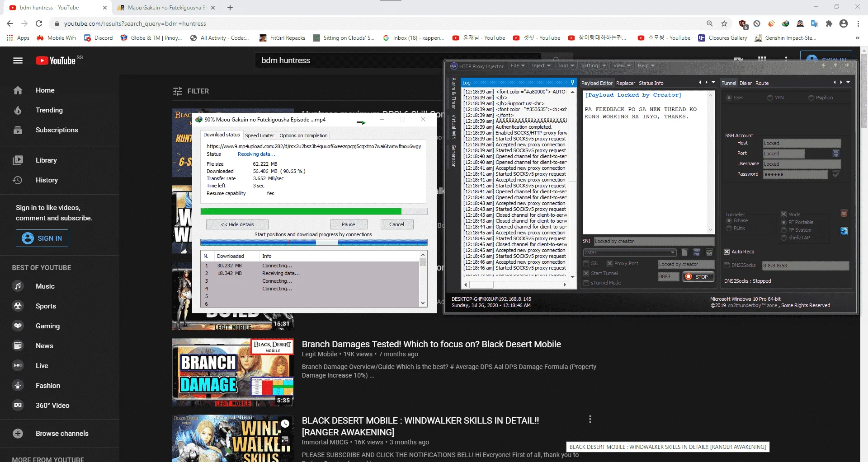Click the blue refresh icon in Tunnel panel
868x462 pixels.
(844, 231)
